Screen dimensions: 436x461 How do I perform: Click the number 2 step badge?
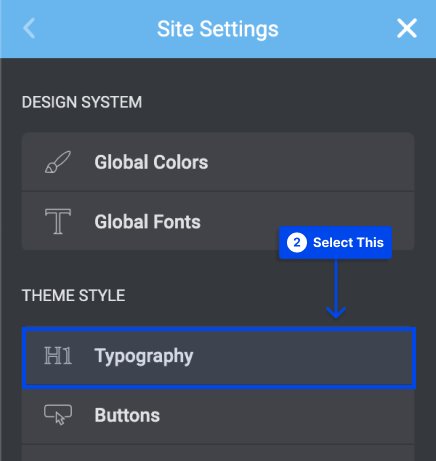click(297, 242)
